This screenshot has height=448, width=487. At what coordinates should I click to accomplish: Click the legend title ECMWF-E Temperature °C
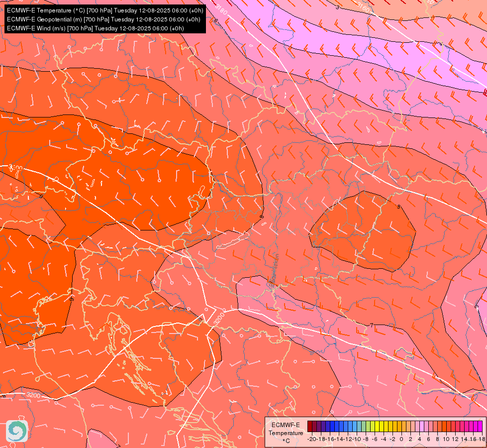click(x=286, y=433)
